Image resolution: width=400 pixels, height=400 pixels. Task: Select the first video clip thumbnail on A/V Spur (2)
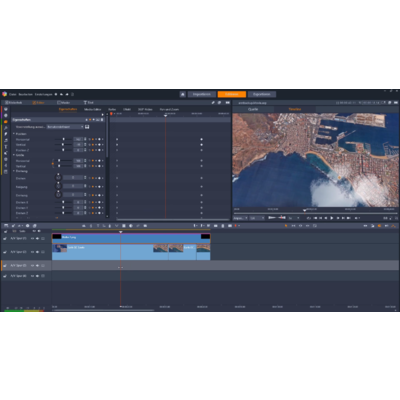[x=60, y=248]
